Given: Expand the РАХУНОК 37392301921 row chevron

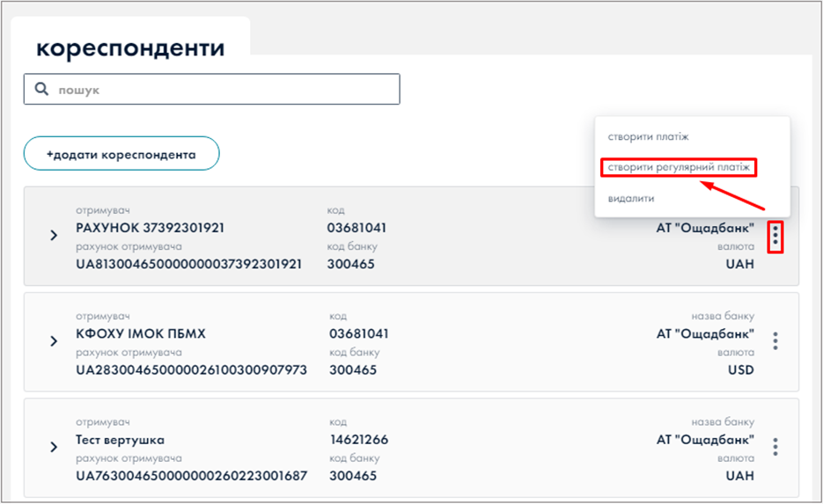Looking at the screenshot, I should 54,236.
